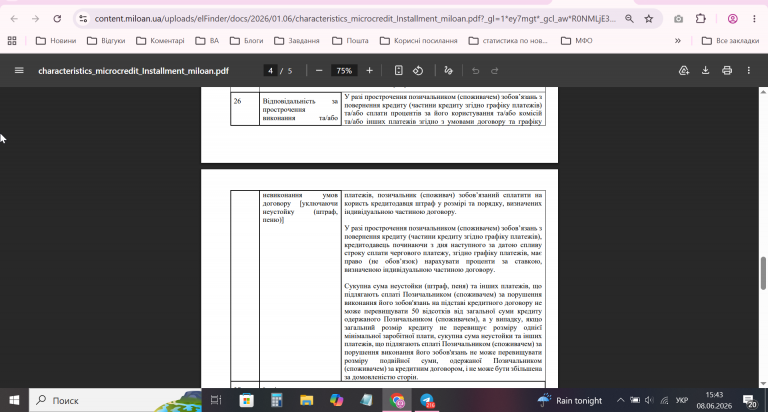
Task: Open the Корисні посилання bookmarks folder
Action: click(419, 41)
